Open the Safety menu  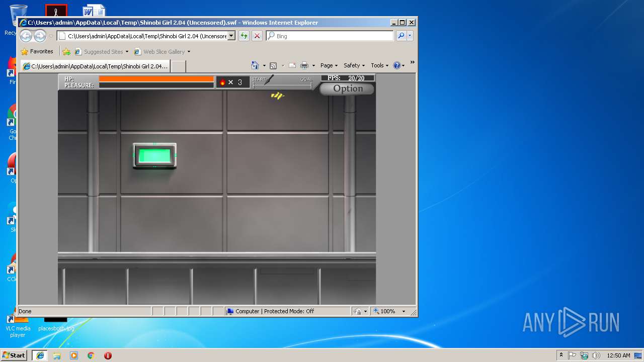coord(354,65)
